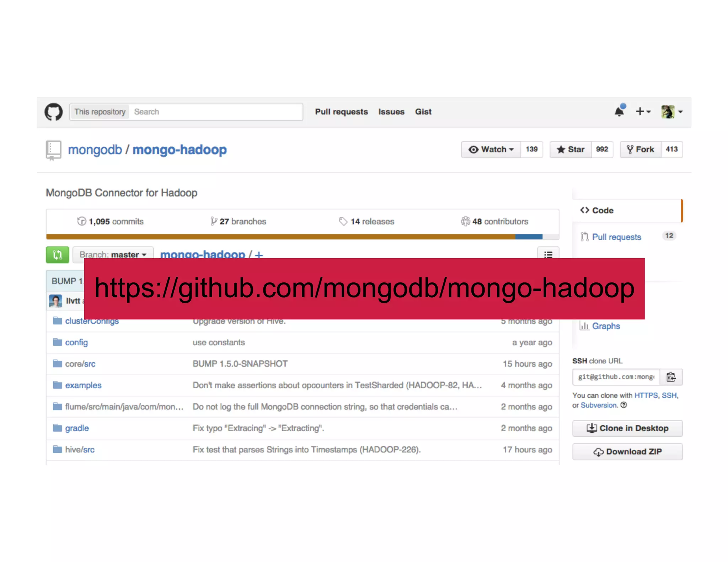Add new file with plus in breadcrumb
The width and height of the screenshot is (728, 562).
point(259,255)
